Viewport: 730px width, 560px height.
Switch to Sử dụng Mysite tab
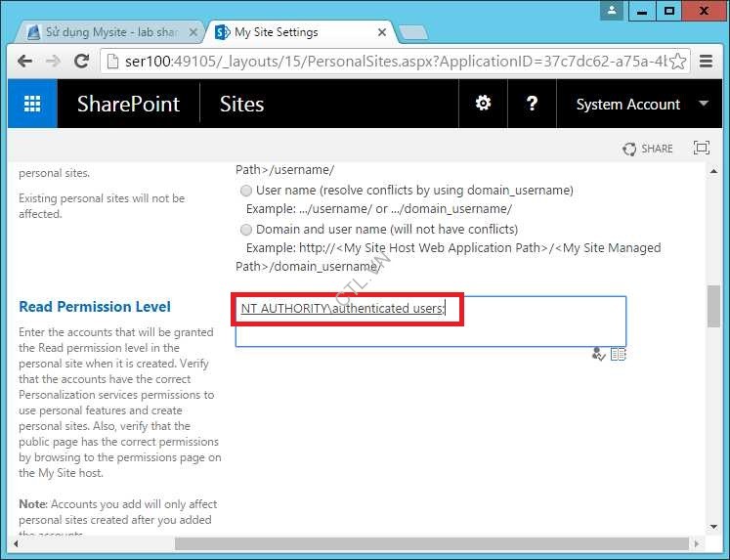[x=107, y=32]
